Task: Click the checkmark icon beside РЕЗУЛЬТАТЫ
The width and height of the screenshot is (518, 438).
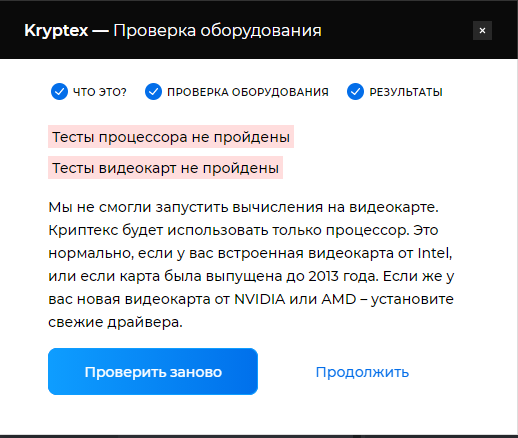Action: coord(355,91)
